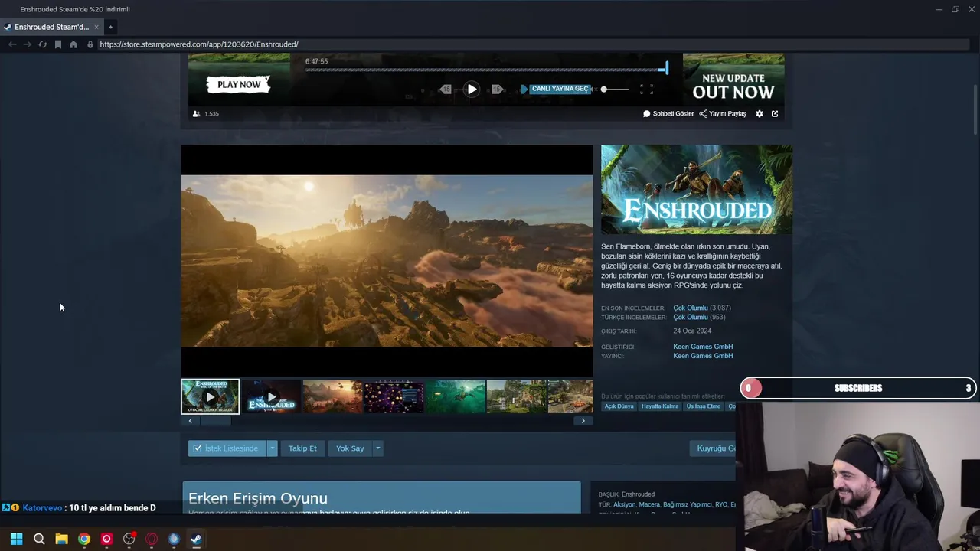Open Çok Olumlu recent reviews link
The width and height of the screenshot is (980, 551).
click(x=691, y=308)
